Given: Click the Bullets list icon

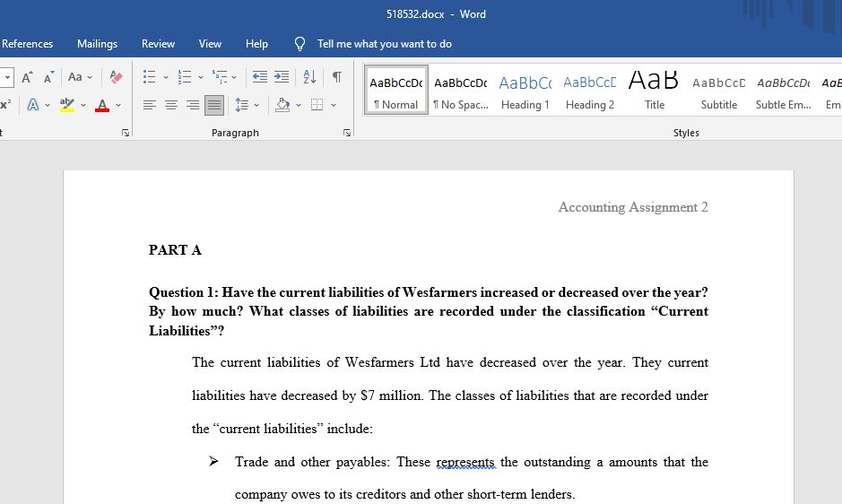Looking at the screenshot, I should [x=149, y=77].
